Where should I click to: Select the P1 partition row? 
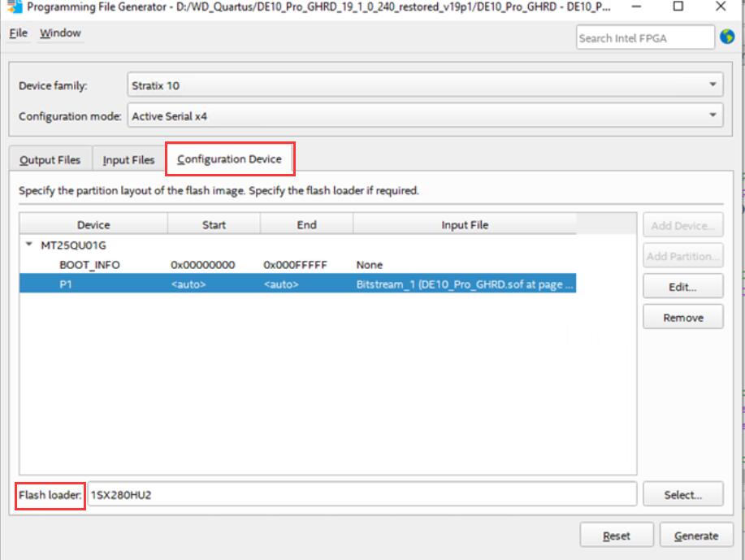click(x=298, y=284)
